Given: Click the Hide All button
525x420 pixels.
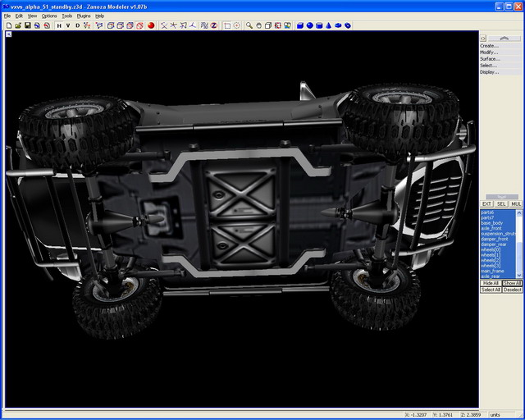Looking at the screenshot, I should (491, 283).
